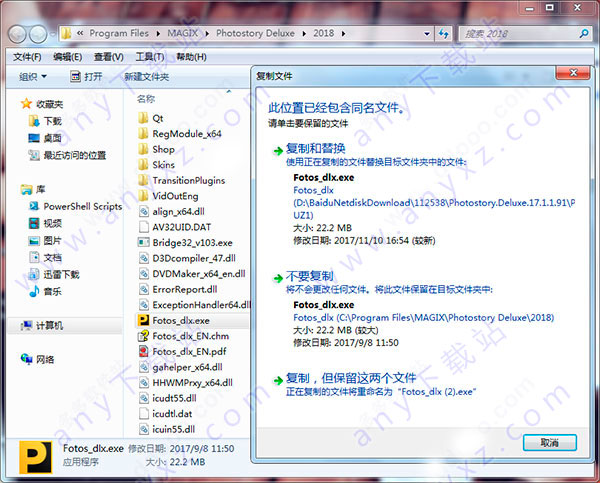Click the Back navigation arrow button

17,34
